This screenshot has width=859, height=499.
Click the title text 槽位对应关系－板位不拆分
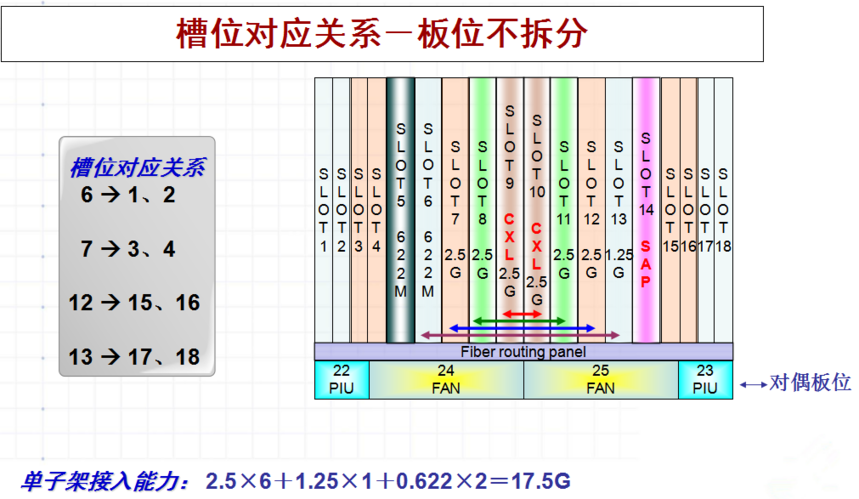click(x=382, y=34)
